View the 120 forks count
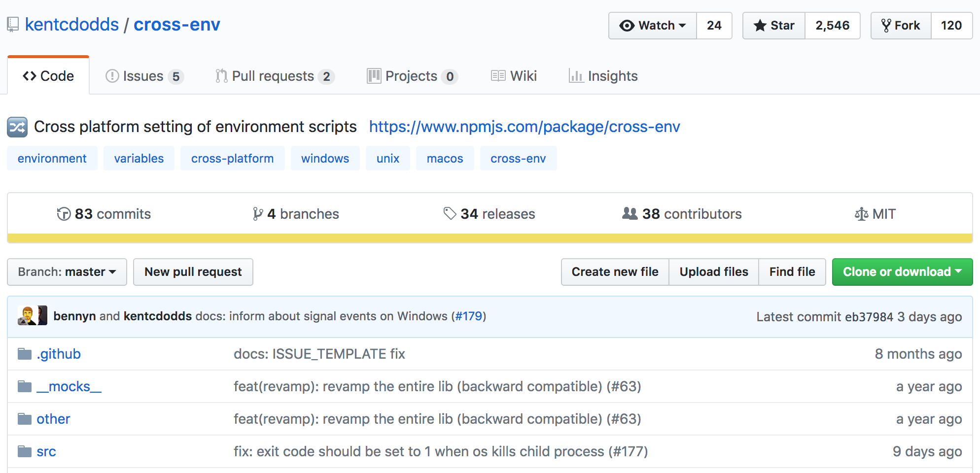This screenshot has width=980, height=473. [x=951, y=26]
